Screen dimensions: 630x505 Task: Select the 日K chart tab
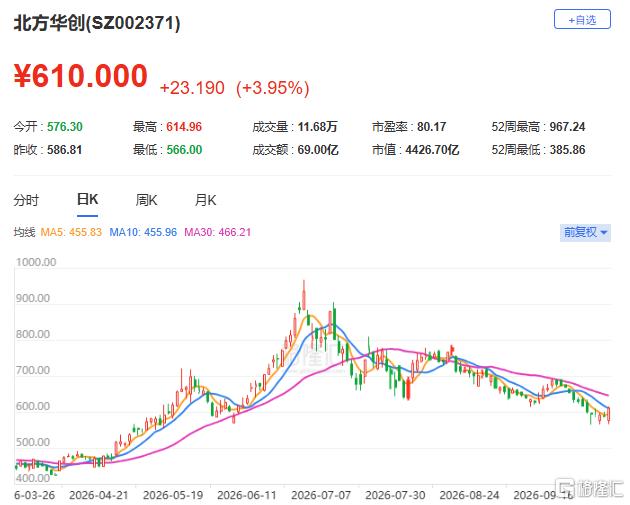88,199
